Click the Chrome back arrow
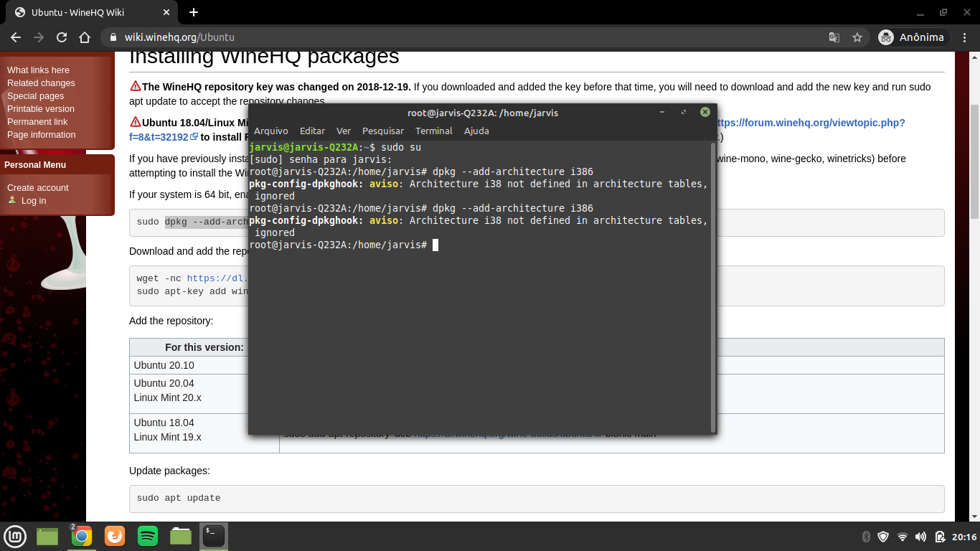The width and height of the screenshot is (980, 551). pyautogui.click(x=16, y=37)
